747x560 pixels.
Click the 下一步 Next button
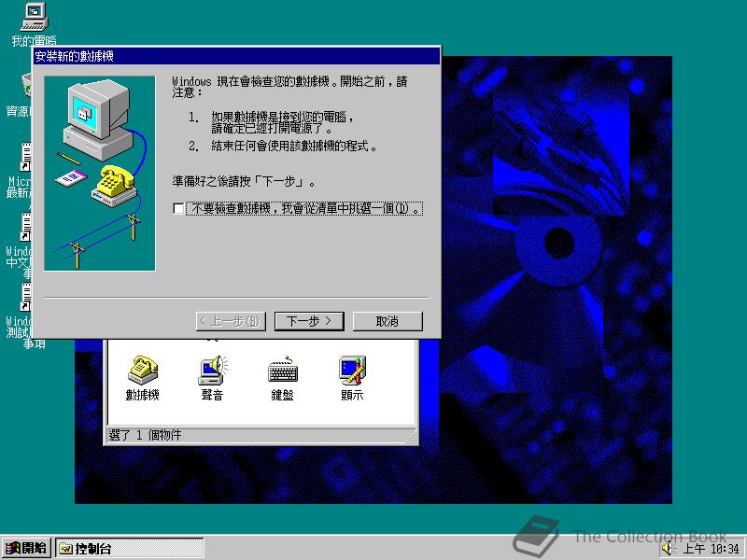pyautogui.click(x=310, y=321)
